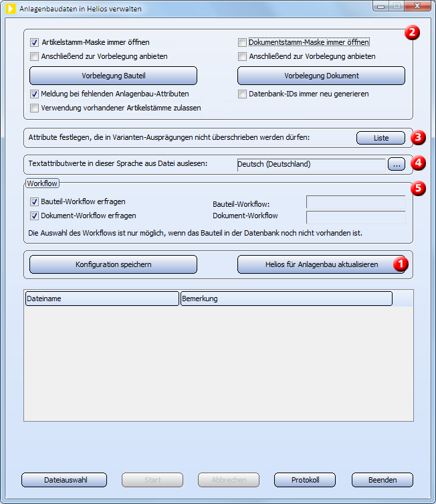Check Datenbank-IDs immer neu generieren

(x=242, y=94)
